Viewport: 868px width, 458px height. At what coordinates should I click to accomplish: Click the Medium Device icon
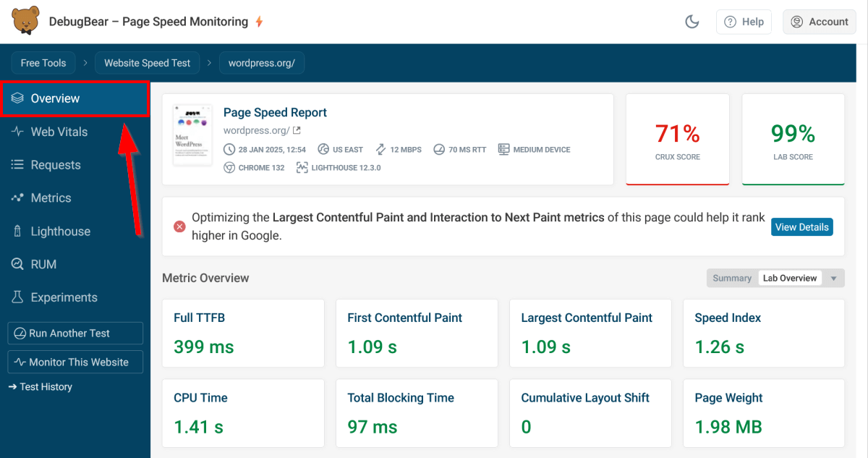504,150
